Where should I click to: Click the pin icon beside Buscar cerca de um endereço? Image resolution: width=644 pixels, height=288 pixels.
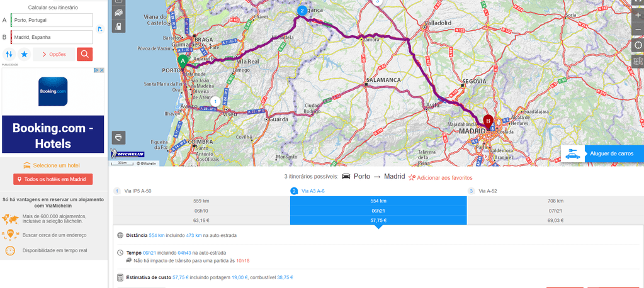(10, 235)
